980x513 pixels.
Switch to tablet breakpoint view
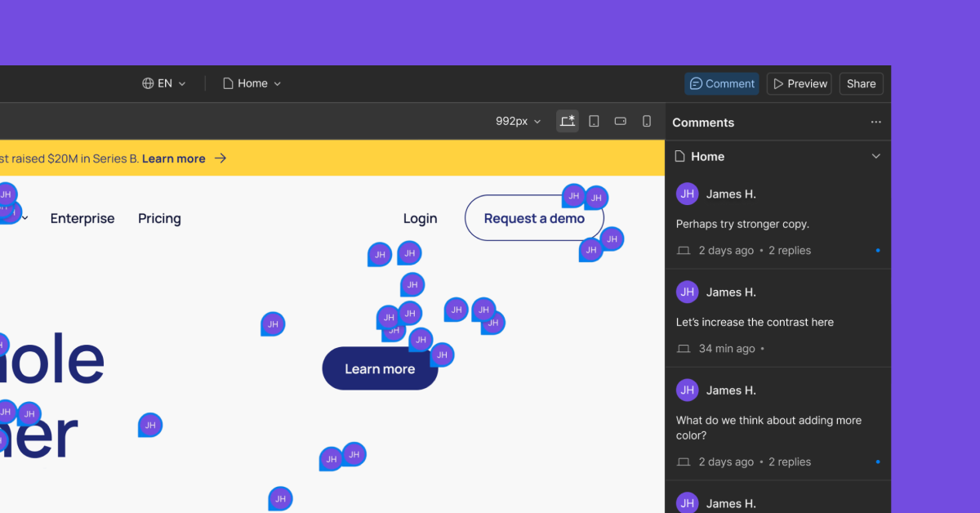(x=594, y=121)
